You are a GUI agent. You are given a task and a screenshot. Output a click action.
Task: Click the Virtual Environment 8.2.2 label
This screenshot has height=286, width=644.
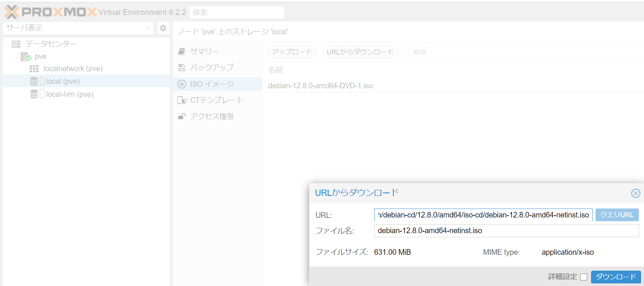tap(142, 12)
